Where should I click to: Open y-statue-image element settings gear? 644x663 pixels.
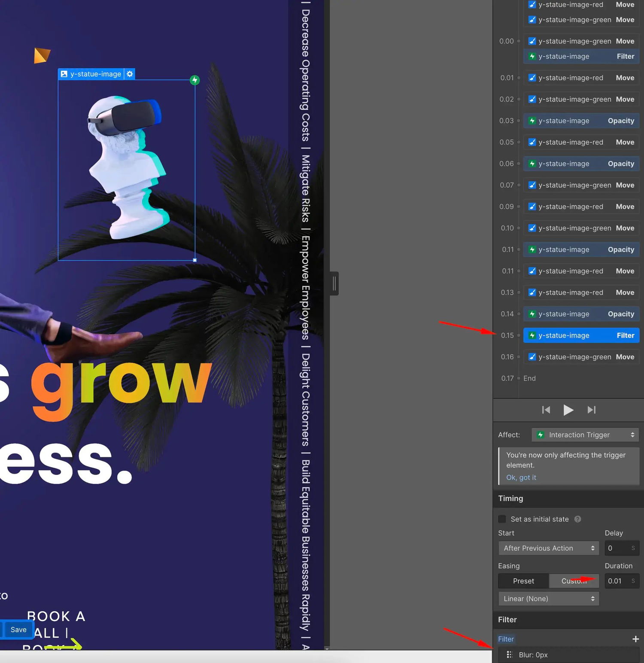130,74
